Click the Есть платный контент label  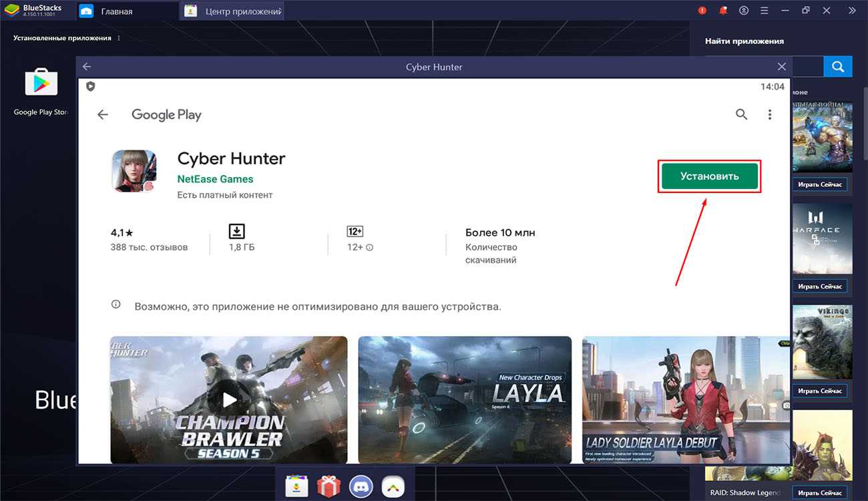click(x=225, y=195)
